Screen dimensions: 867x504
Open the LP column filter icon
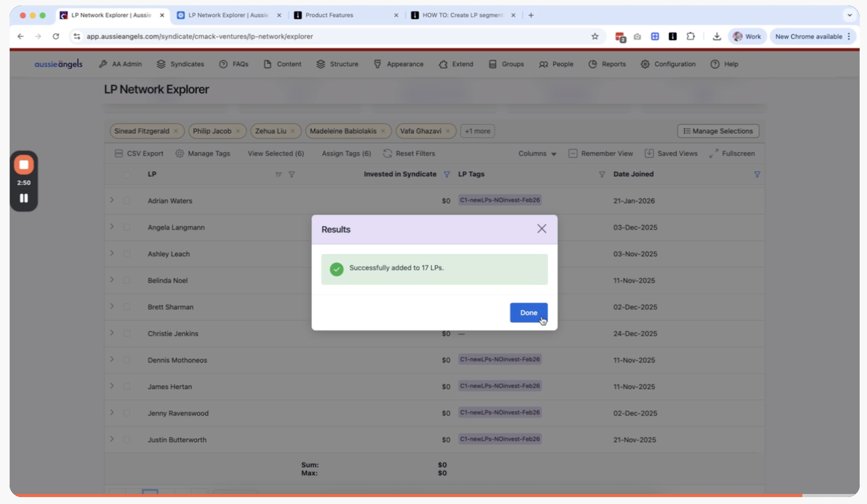point(292,174)
